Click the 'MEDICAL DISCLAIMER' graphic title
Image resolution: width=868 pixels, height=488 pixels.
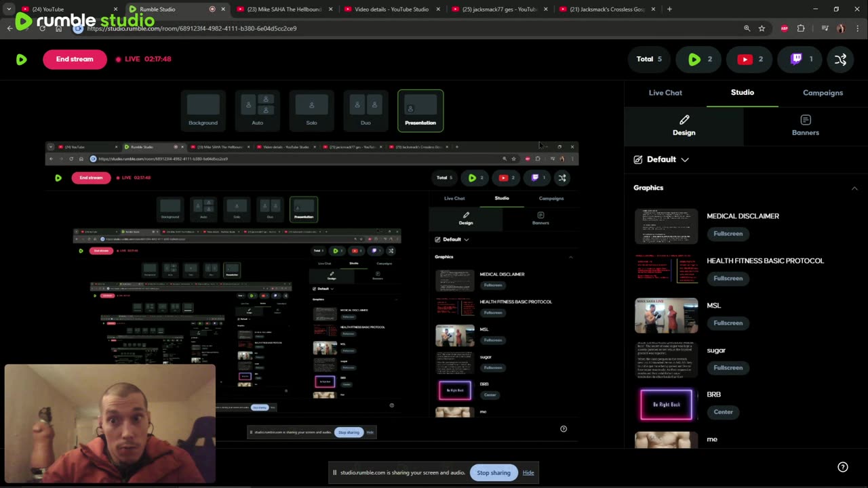pyautogui.click(x=743, y=216)
